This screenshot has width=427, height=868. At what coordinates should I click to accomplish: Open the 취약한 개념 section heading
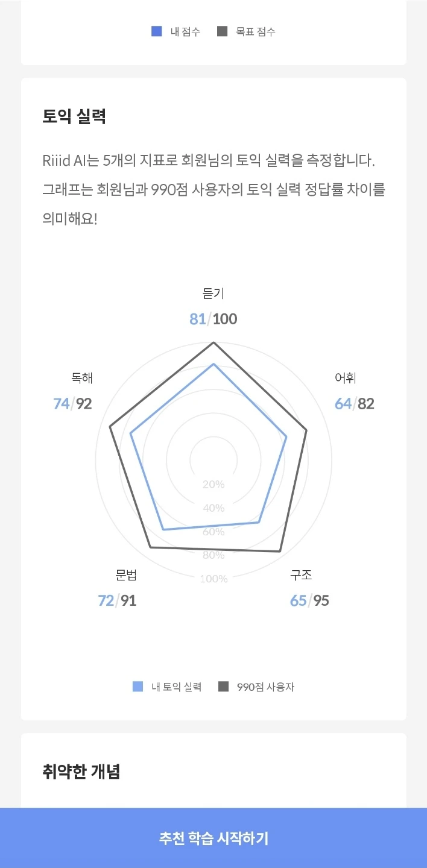pyautogui.click(x=81, y=771)
